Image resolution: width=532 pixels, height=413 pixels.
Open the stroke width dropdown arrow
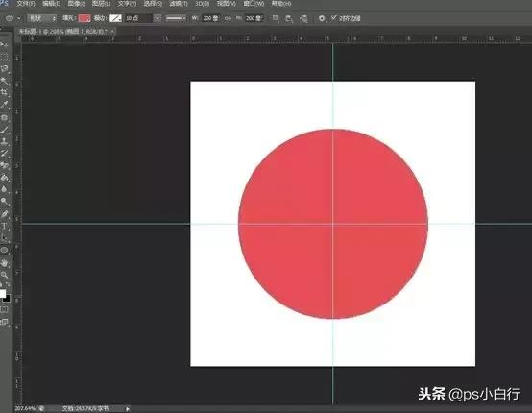pyautogui.click(x=157, y=18)
